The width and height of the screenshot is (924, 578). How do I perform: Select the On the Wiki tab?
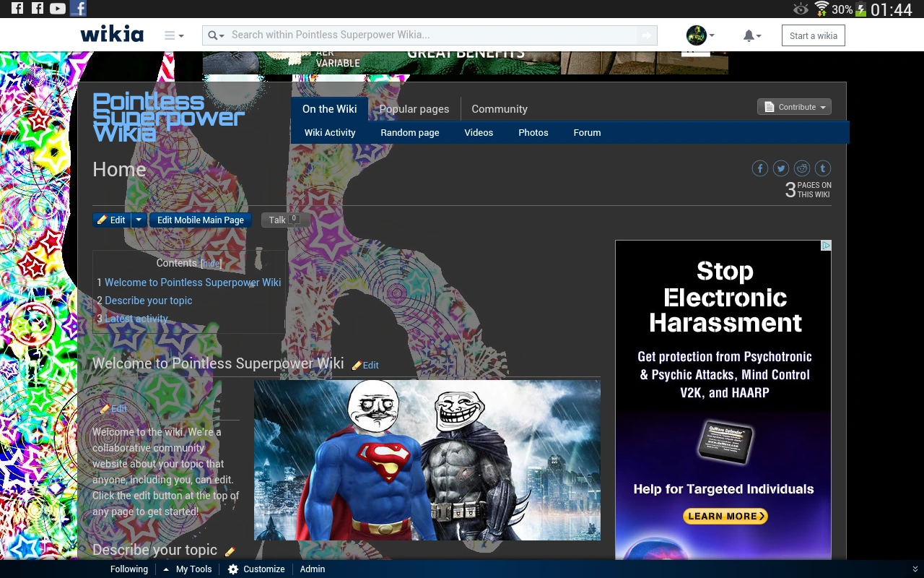[330, 109]
